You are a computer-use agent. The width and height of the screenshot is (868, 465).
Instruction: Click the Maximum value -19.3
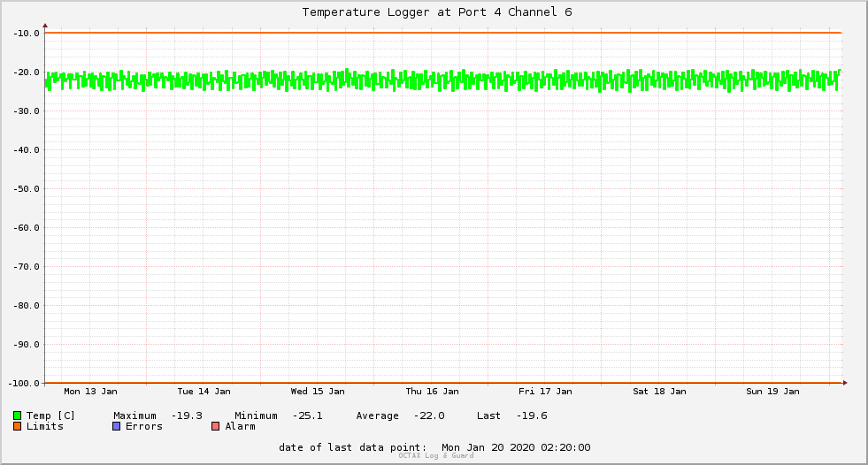[x=187, y=415]
